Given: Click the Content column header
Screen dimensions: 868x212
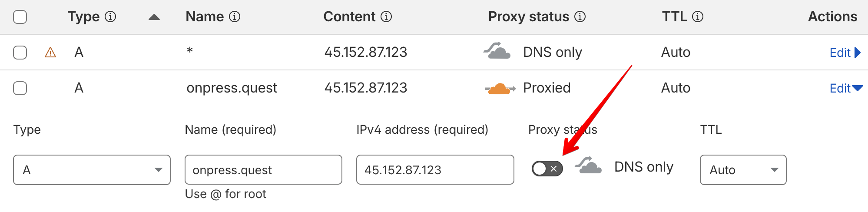Looking at the screenshot, I should tap(349, 17).
